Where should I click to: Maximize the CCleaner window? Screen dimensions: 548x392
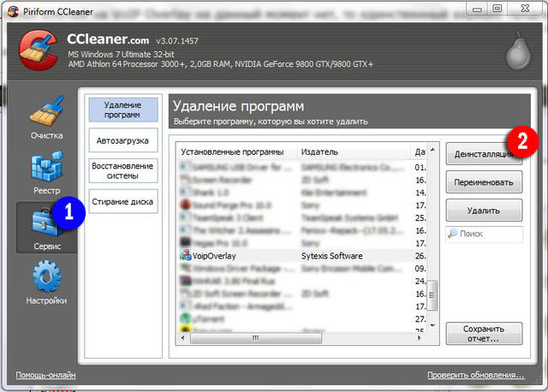coord(497,9)
